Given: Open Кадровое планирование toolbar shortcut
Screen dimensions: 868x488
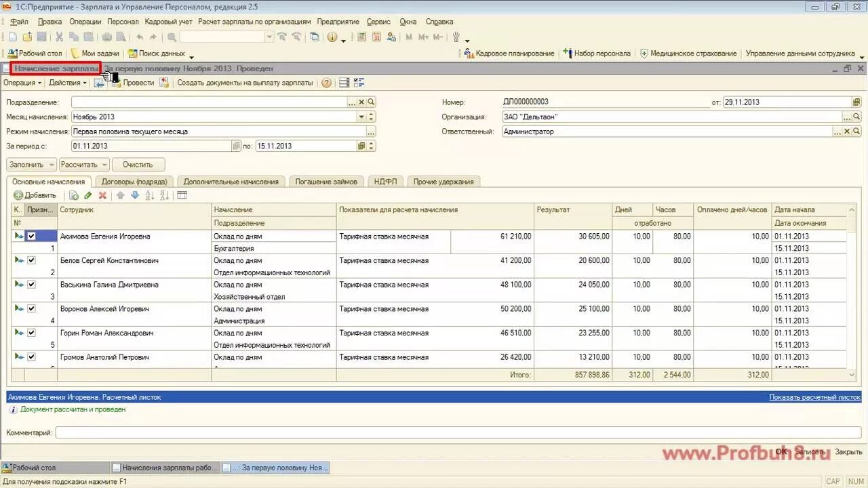Looking at the screenshot, I should (509, 54).
